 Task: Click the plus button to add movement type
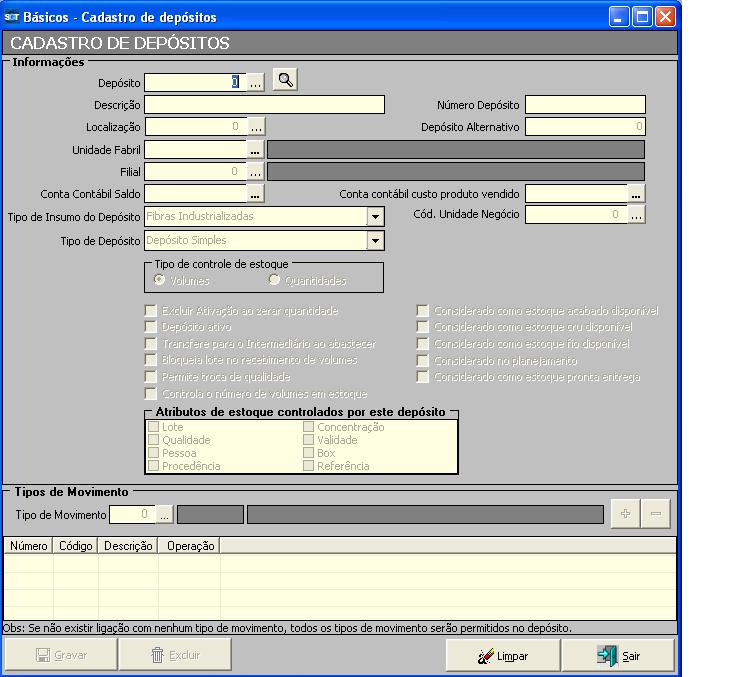coord(626,514)
